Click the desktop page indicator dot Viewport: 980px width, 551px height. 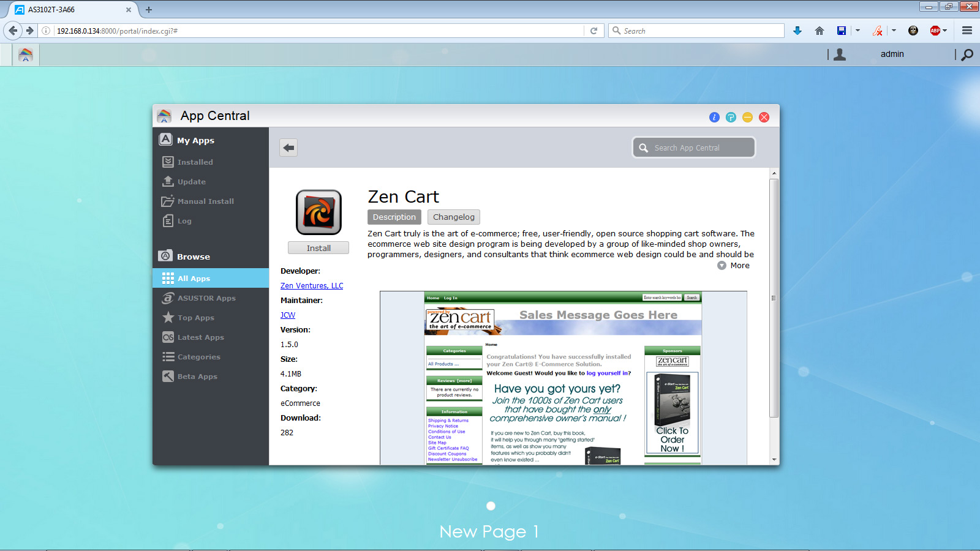coord(491,506)
